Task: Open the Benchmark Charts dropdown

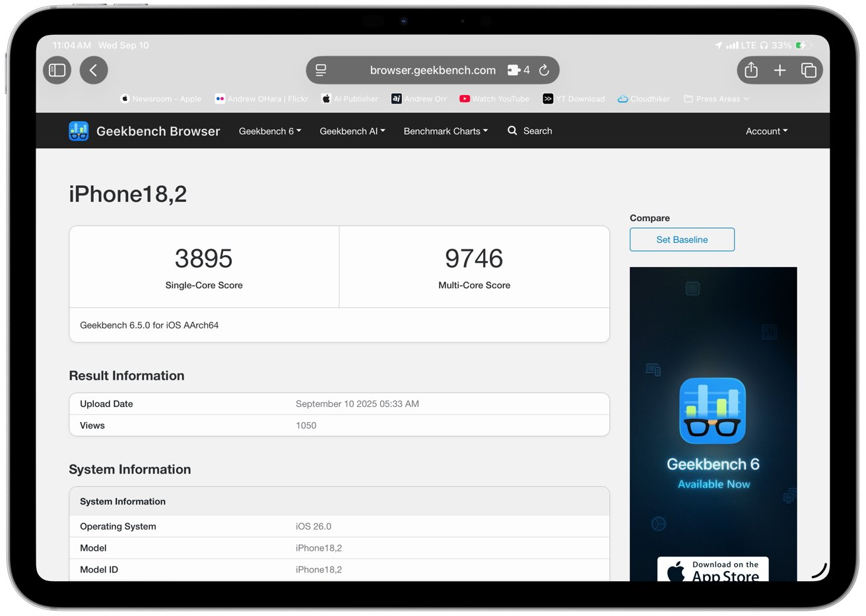Action: point(445,131)
